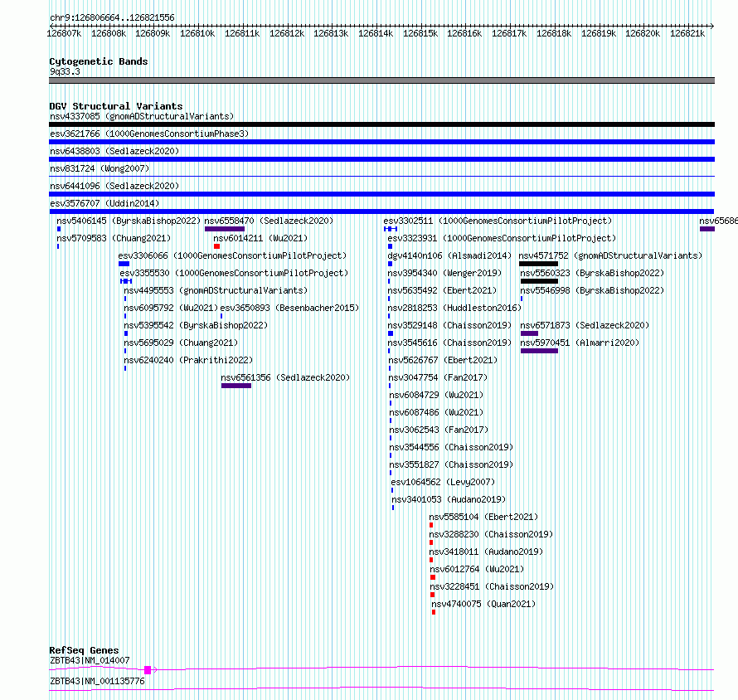
Task: Open nsv3418011 (Audano2019) label
Action: [x=486, y=552]
